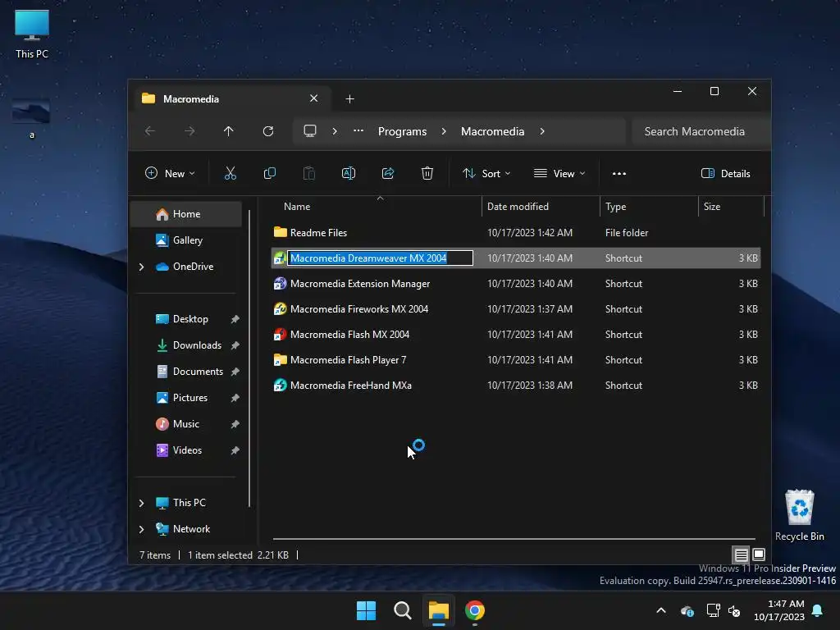Click the Macromedia breadcrumb
The image size is (840, 630).
[x=492, y=131]
